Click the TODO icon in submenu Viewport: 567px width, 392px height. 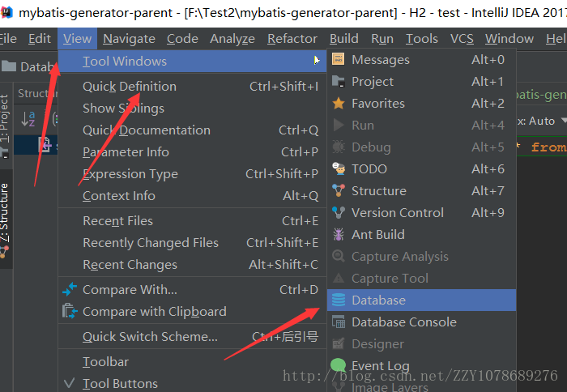339,169
